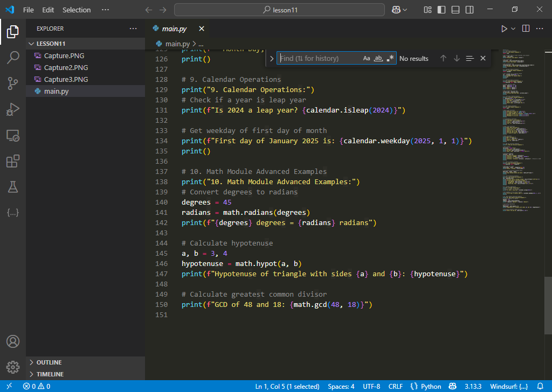Open Source Control view
Screen dimensions: 552x392
click(x=13, y=83)
